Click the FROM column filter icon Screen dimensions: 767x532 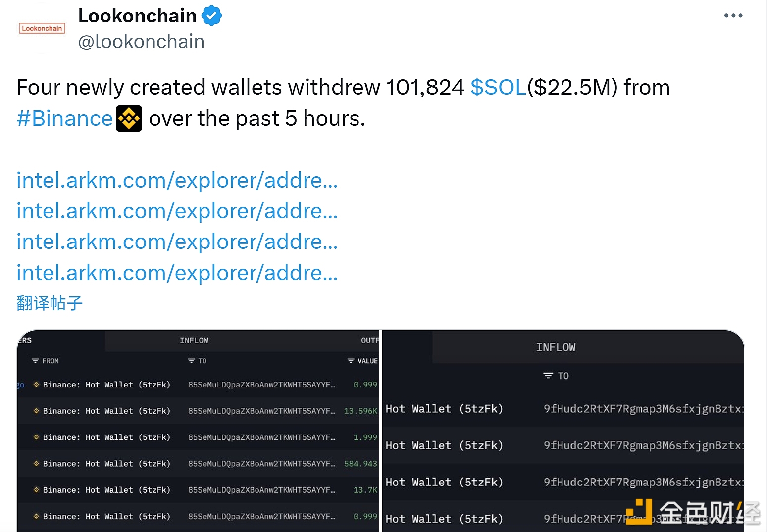pos(35,361)
